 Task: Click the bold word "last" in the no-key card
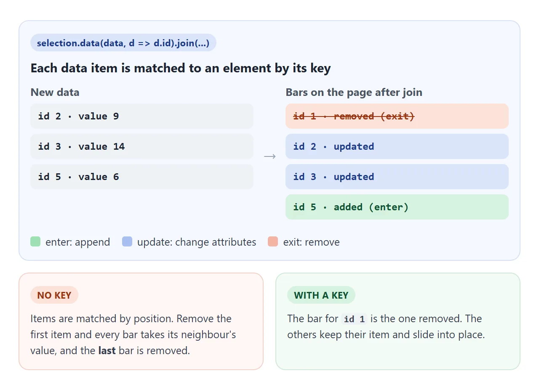(x=107, y=350)
